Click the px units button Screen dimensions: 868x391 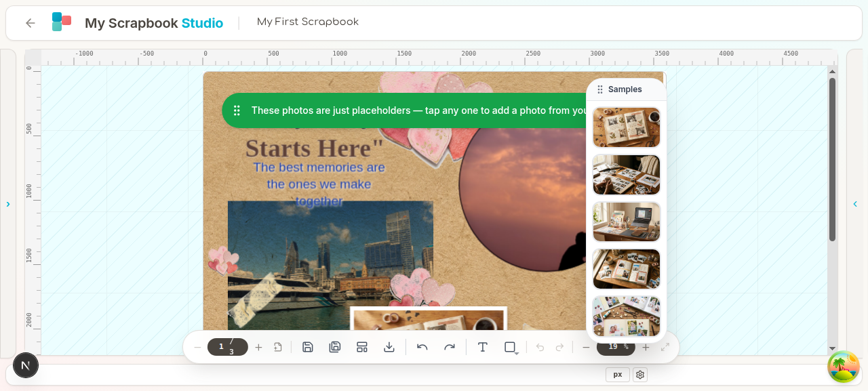pyautogui.click(x=618, y=374)
